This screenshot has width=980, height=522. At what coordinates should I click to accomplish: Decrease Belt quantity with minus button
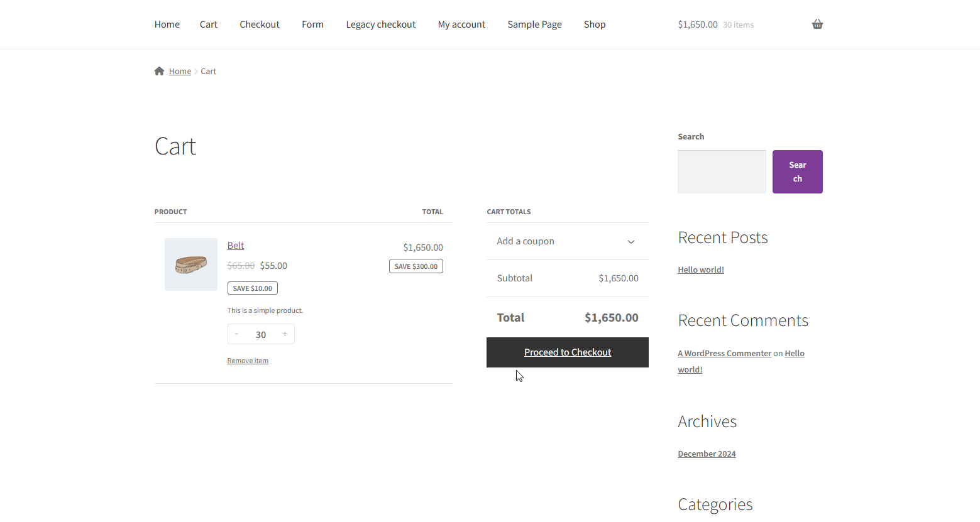coord(236,334)
